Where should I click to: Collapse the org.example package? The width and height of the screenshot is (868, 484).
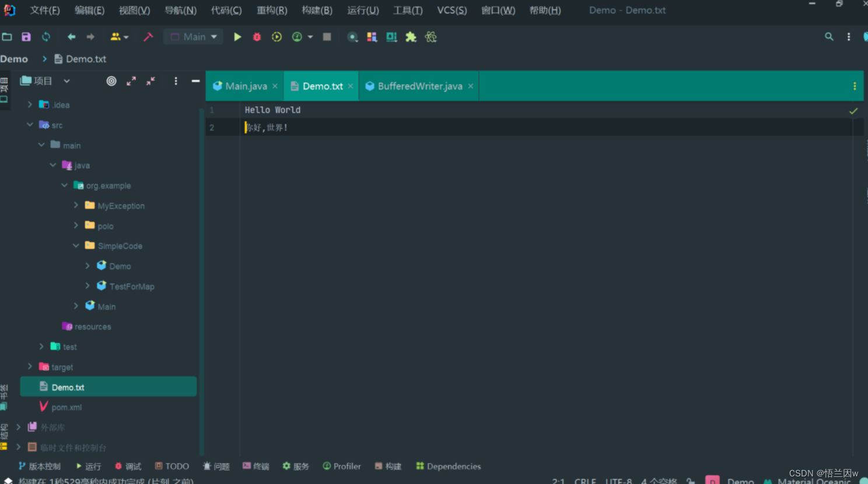[64, 185]
